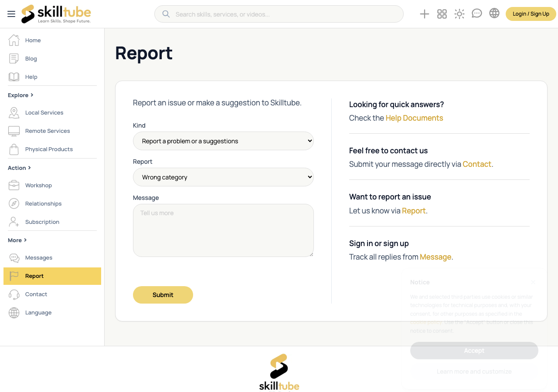Image resolution: width=558 pixels, height=392 pixels.
Task: Open the grid apps icon
Action: (442, 14)
